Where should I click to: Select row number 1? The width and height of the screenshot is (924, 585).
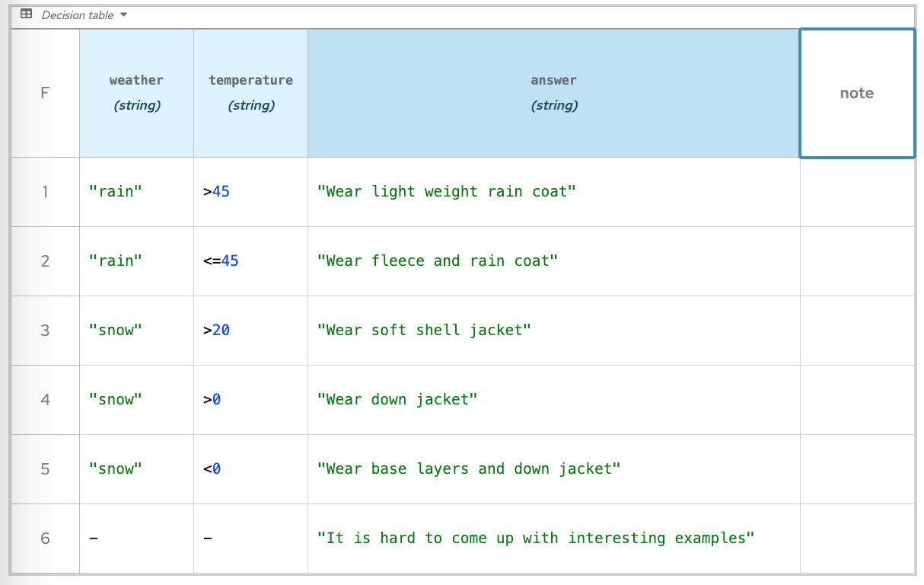[45, 192]
